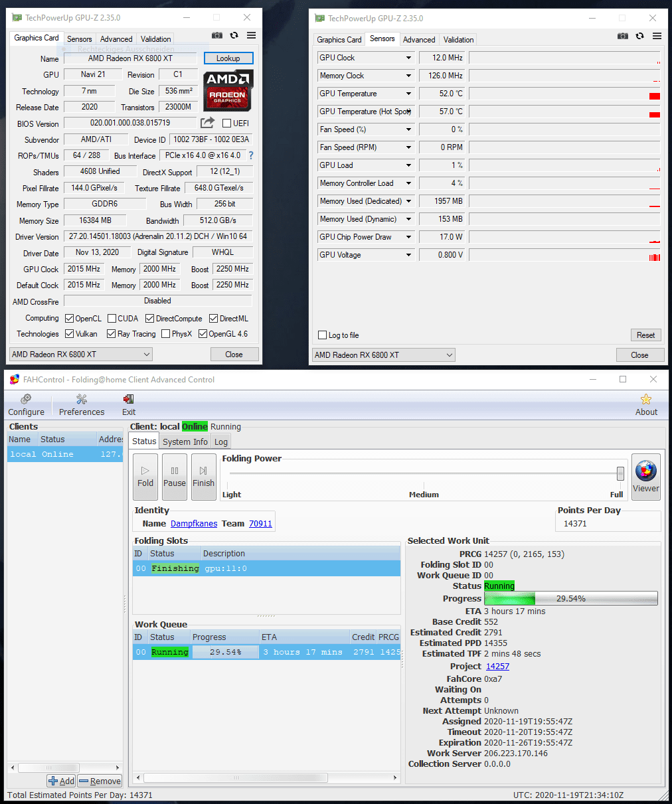672x804 pixels.
Task: Open Dampfkanes user name link
Action: click(x=194, y=524)
